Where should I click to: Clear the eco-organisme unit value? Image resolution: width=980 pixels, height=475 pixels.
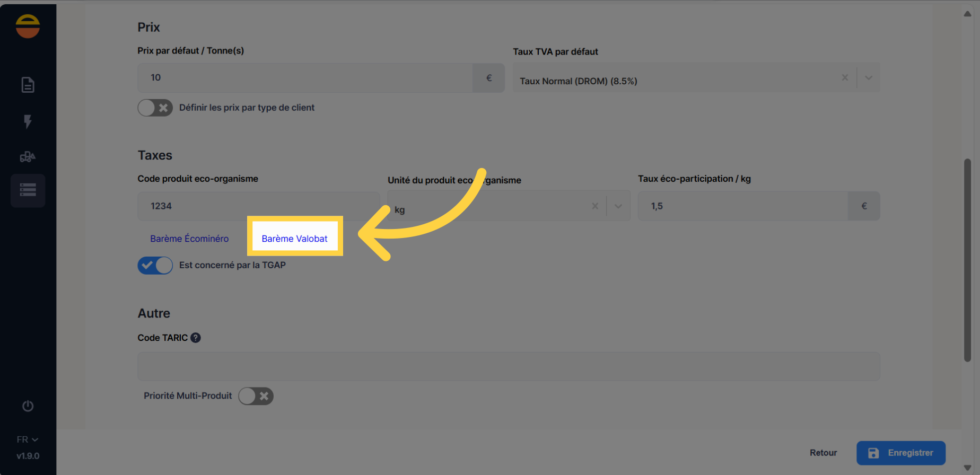tap(595, 206)
